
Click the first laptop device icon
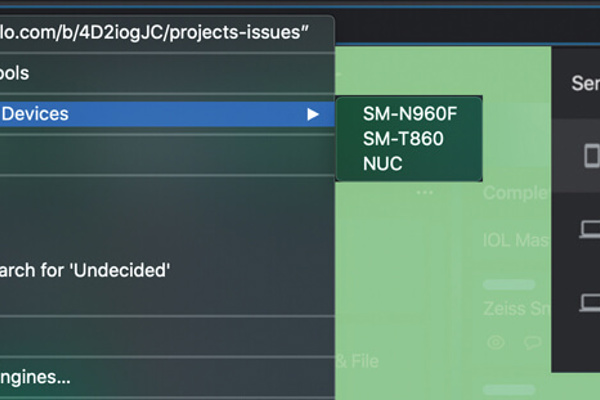coord(590,231)
